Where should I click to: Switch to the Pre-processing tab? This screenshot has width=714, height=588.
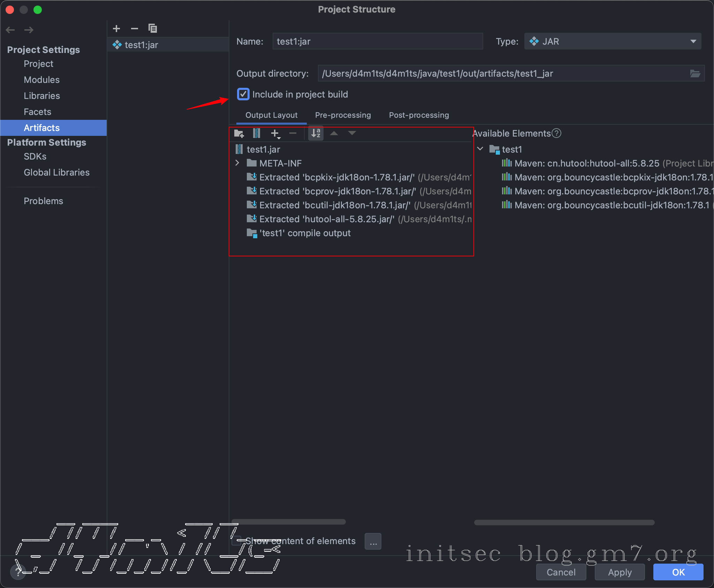[x=343, y=115]
